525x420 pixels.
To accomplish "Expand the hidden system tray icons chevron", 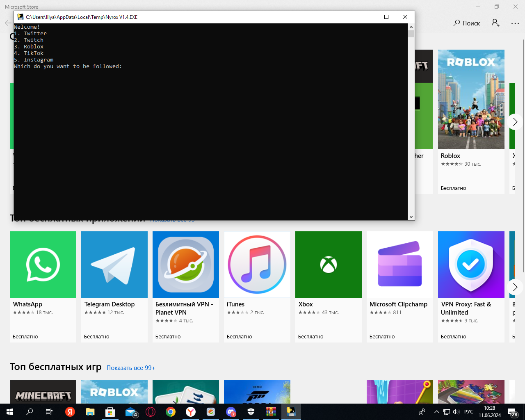I will tap(436, 412).
